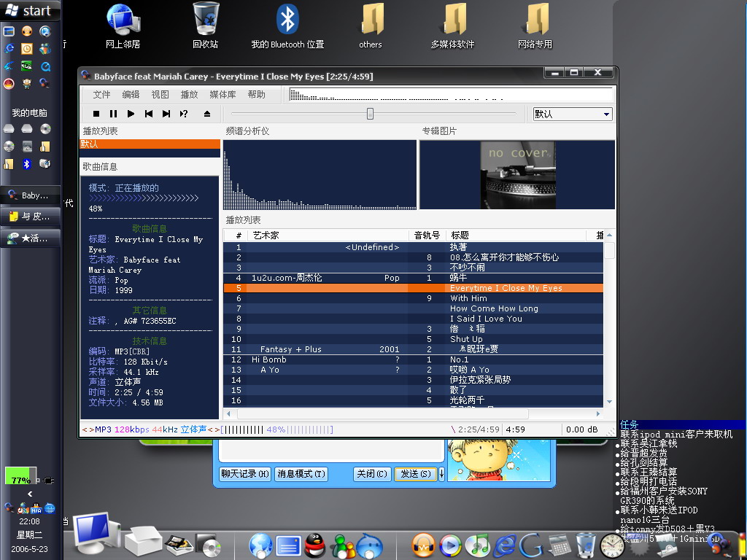Open the 文件 menu
Viewport: 747px width, 560px height.
point(101,94)
